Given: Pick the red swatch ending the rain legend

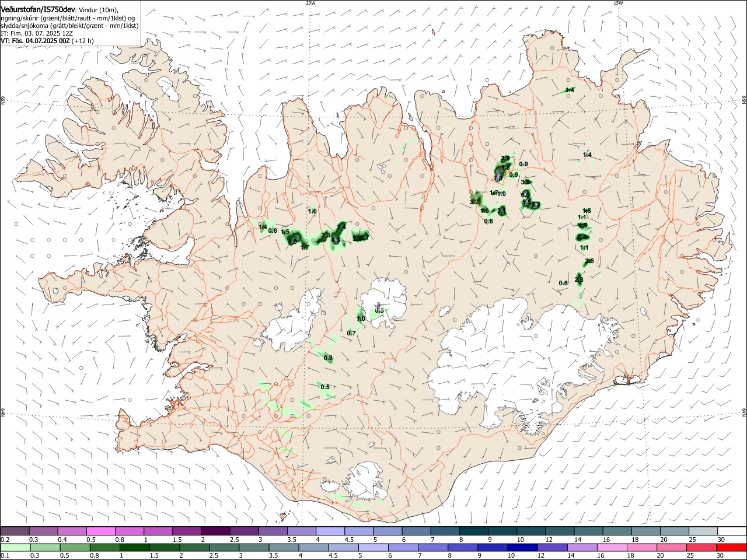Looking at the screenshot, I should click(731, 548).
